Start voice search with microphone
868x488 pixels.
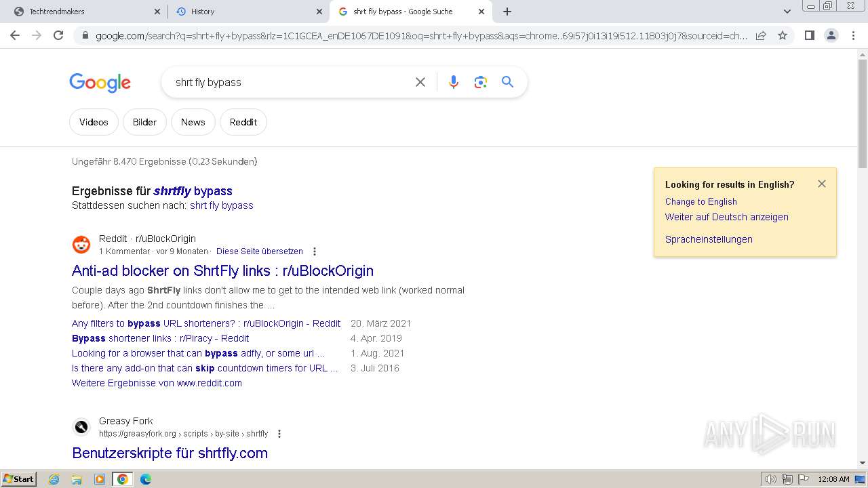pos(454,82)
